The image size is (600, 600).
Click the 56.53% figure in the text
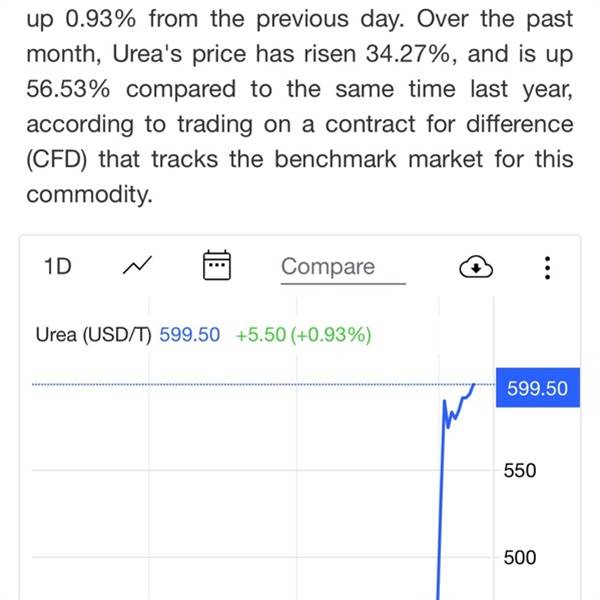[x=68, y=89]
